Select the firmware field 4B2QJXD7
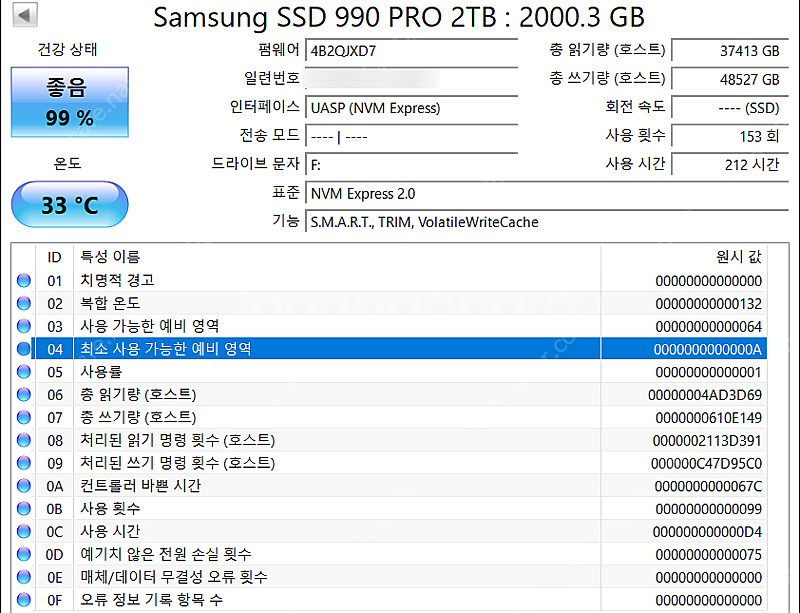Image resolution: width=800 pixels, height=613 pixels. click(x=412, y=51)
